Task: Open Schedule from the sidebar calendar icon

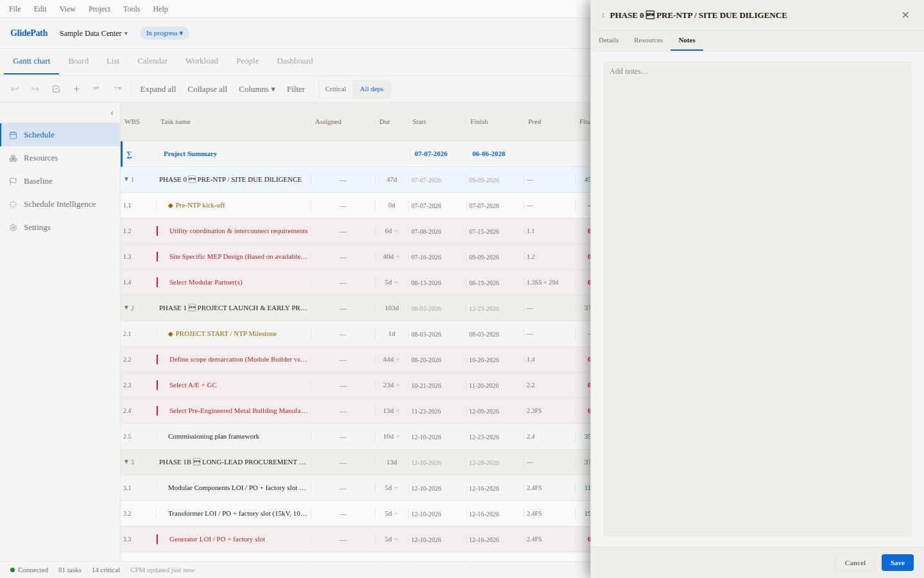Action: [x=13, y=135]
